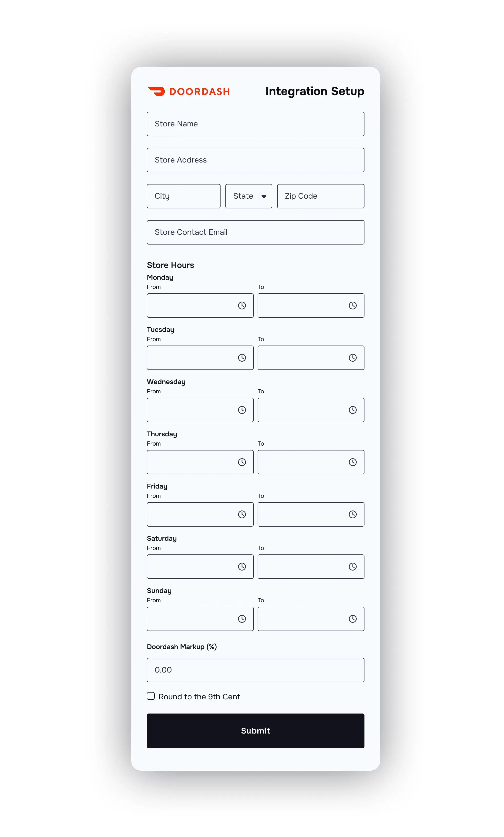Open Saturday From clock icon

(242, 567)
